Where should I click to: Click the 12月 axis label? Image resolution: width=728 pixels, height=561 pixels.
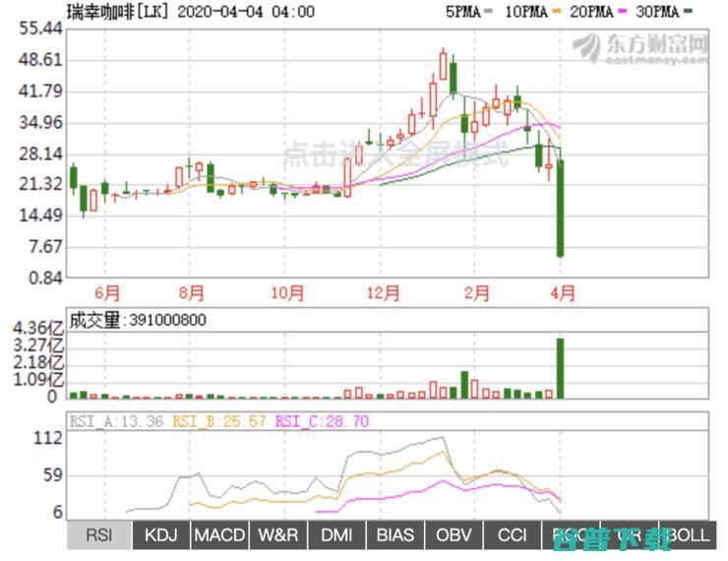384,293
